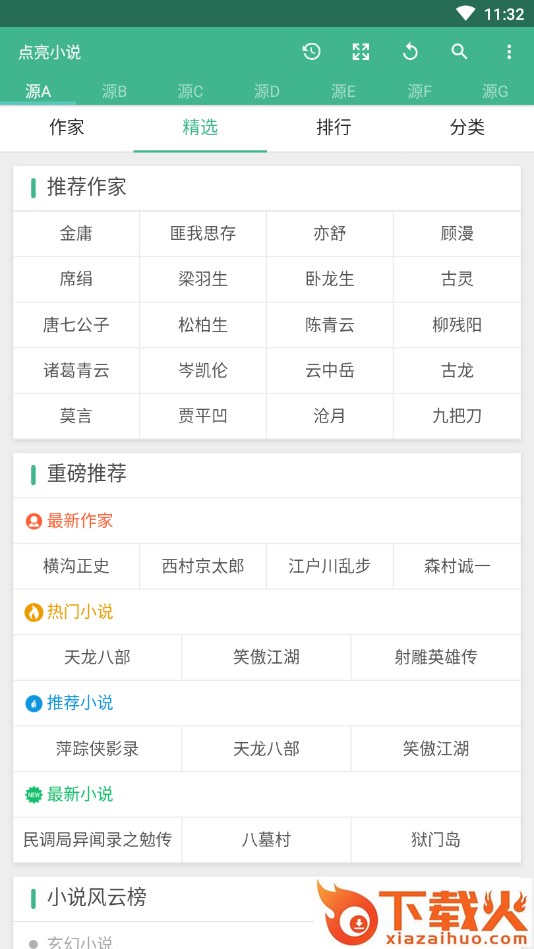Tap the refresh arrow icon
The height and width of the screenshot is (949, 534).
pyautogui.click(x=410, y=52)
